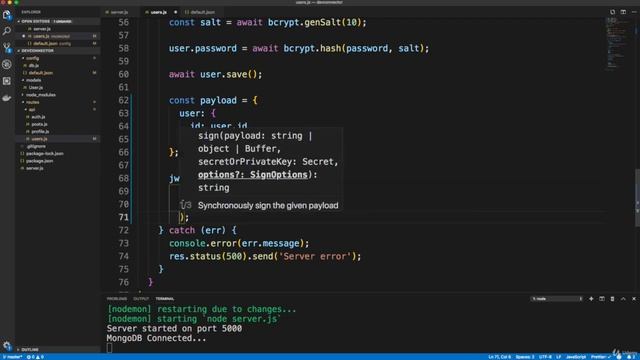The image size is (640, 360).
Task: Click the signature help 1/3 overload indicator
Action: coord(186,205)
